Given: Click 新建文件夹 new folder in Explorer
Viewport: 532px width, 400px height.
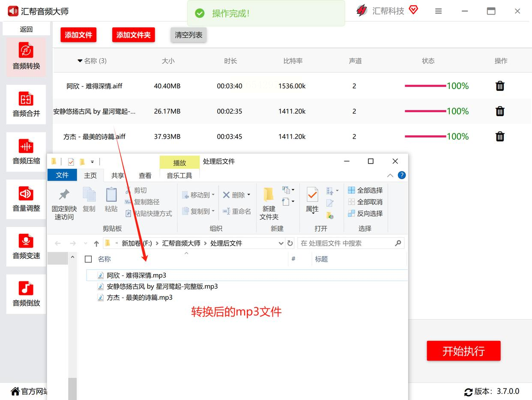Looking at the screenshot, I should [x=269, y=204].
